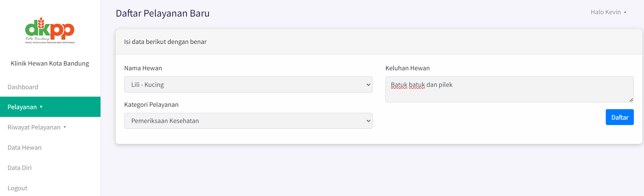Click the Daftar Pelayanan Baru heading
This screenshot has width=644, height=196.
coord(162,14)
